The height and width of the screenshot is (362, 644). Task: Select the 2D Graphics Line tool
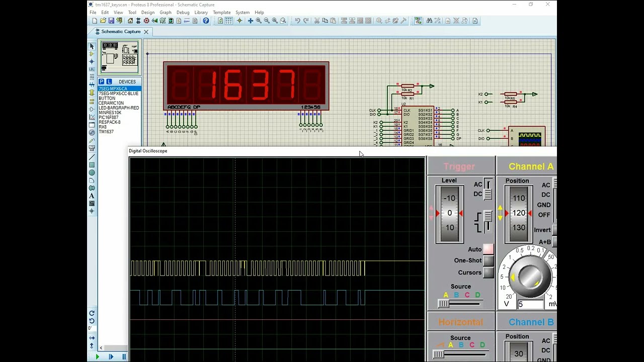tap(92, 157)
